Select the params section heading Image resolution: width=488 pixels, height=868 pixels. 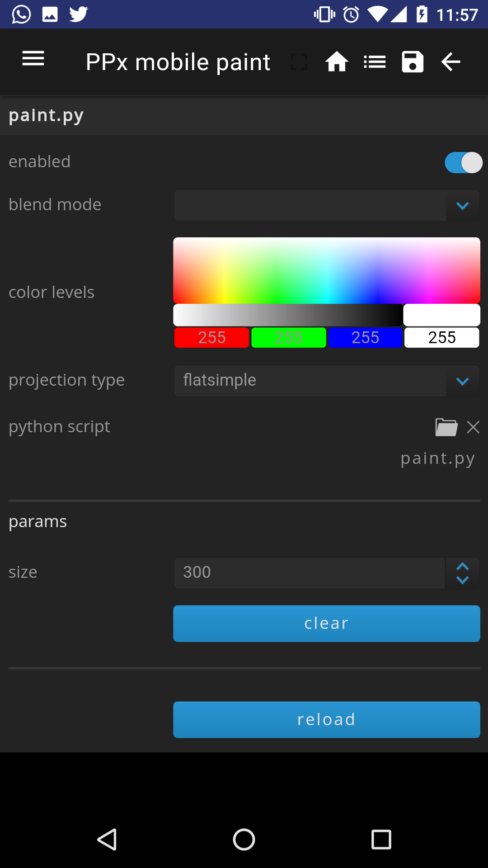pyautogui.click(x=38, y=522)
